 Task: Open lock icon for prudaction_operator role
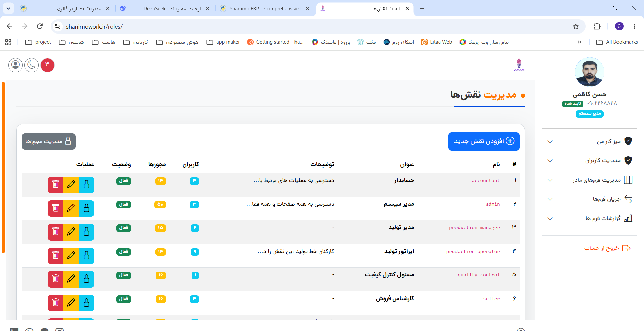pos(87,256)
